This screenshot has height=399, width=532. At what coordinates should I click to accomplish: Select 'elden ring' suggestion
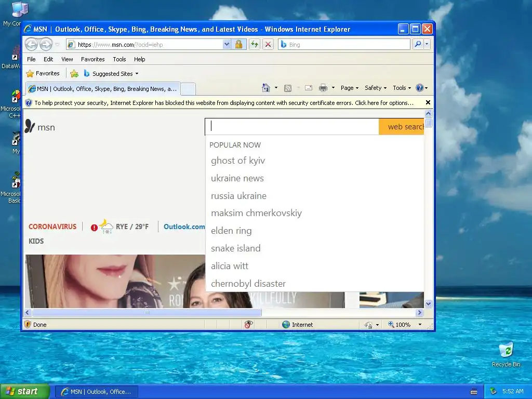231,231
